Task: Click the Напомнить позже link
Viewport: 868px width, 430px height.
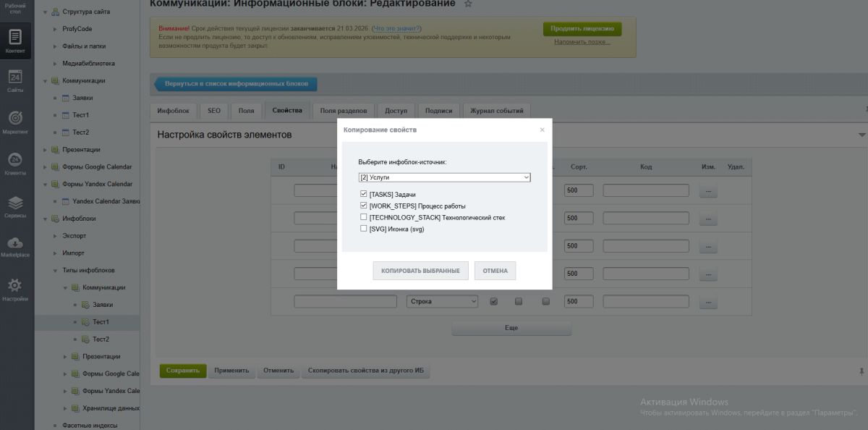Action: pos(582,43)
